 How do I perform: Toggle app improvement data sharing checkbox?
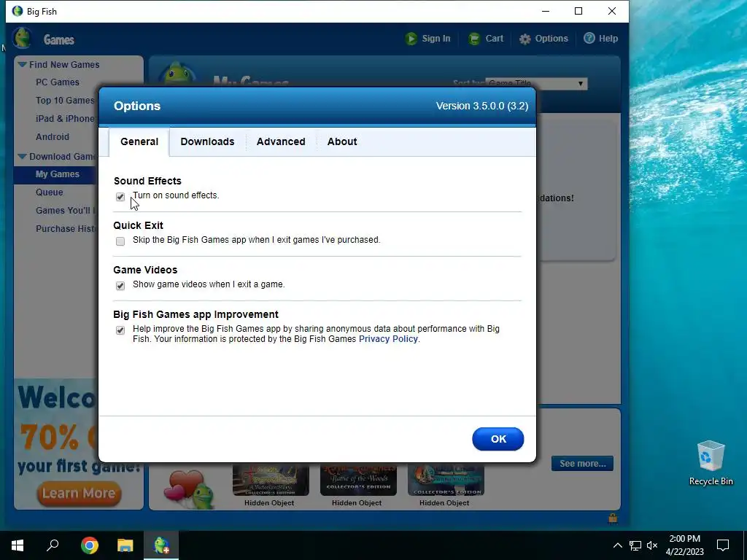(120, 330)
